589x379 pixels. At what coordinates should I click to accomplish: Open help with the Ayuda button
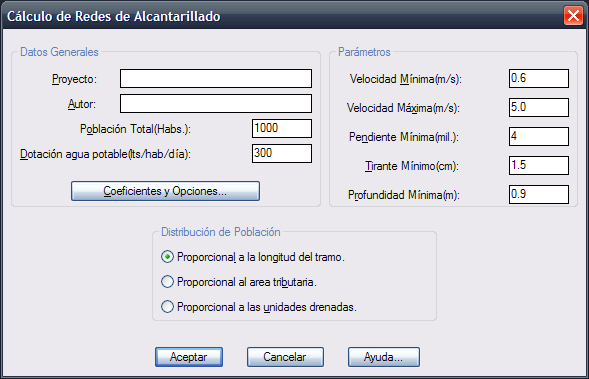pyautogui.click(x=384, y=356)
